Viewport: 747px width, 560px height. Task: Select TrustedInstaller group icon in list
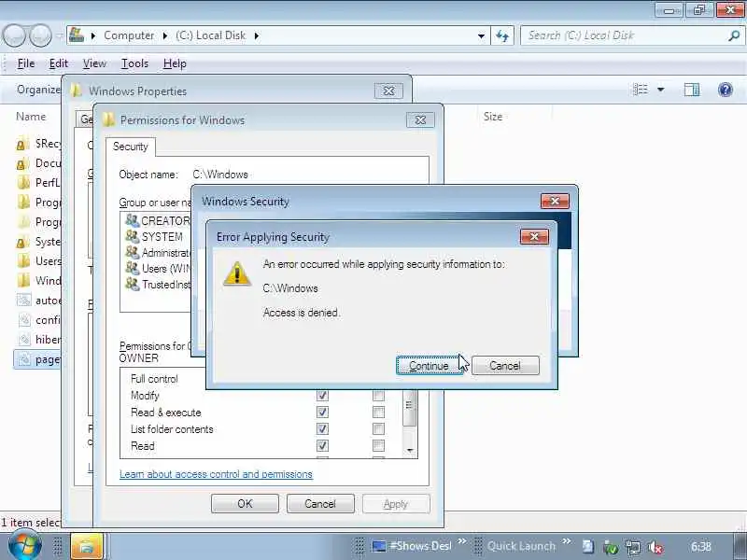click(132, 284)
